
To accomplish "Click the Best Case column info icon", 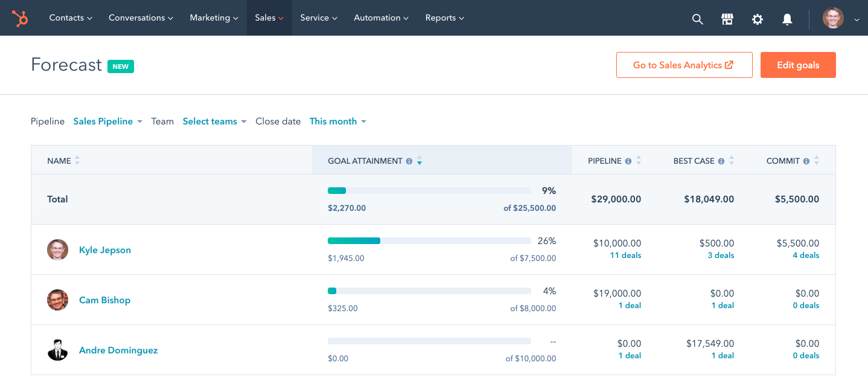I will (x=721, y=161).
